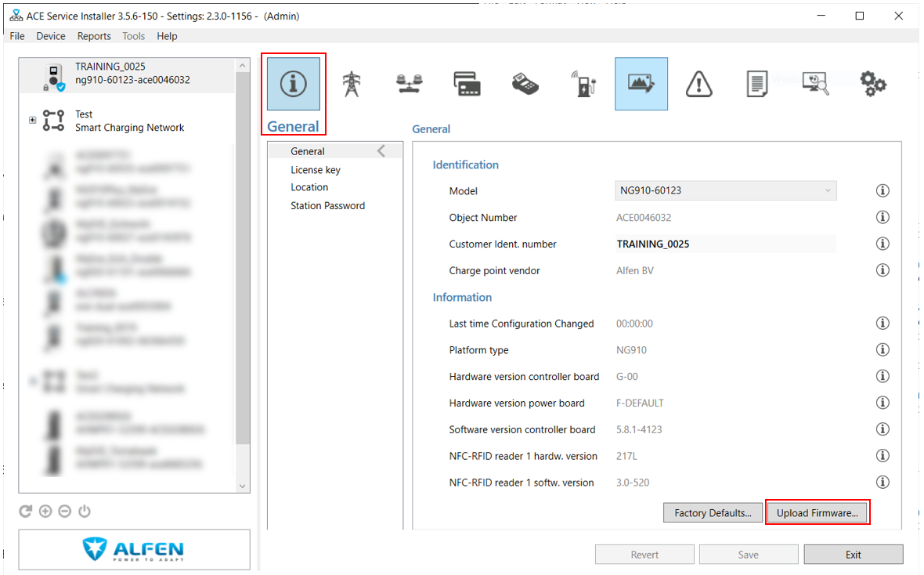Click the device list scrollbar down arrow
Viewport: 924px width, 575px height.
[242, 486]
